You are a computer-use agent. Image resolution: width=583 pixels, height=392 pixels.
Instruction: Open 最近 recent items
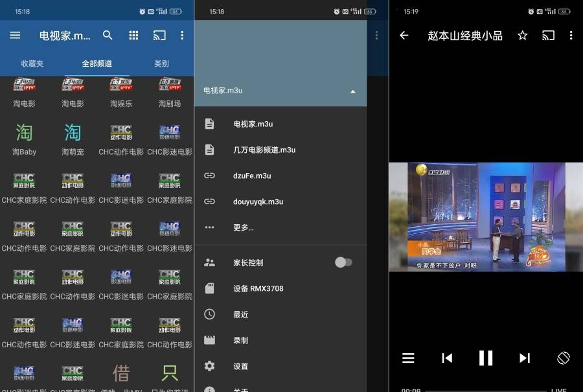point(280,314)
